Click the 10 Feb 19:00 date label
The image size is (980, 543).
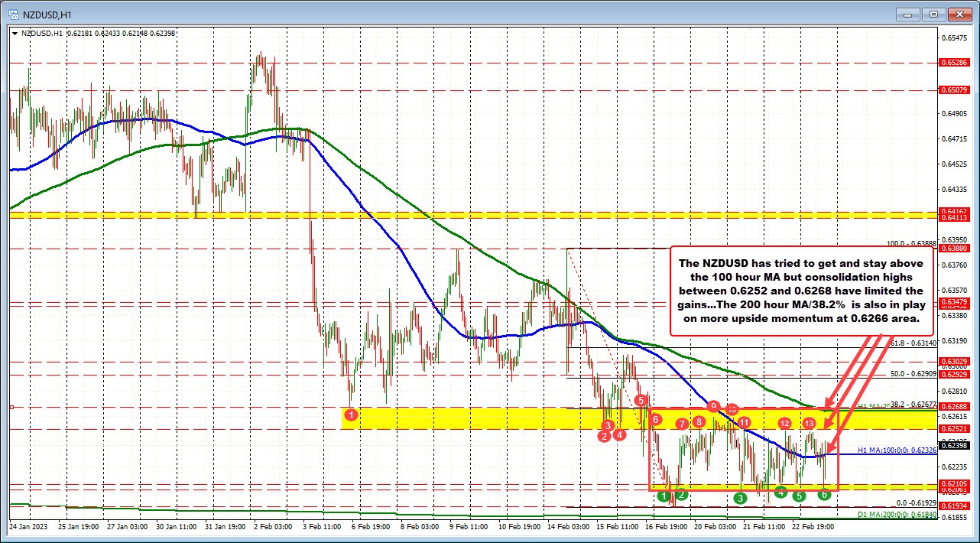520,527
